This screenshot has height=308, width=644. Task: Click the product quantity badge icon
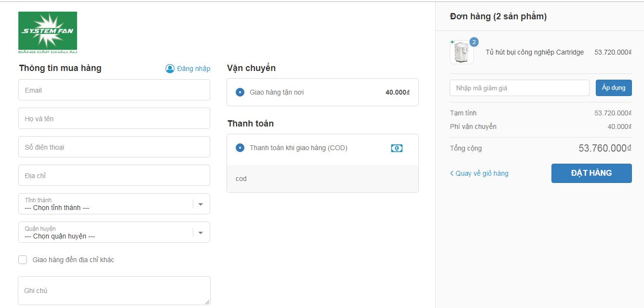tap(474, 42)
